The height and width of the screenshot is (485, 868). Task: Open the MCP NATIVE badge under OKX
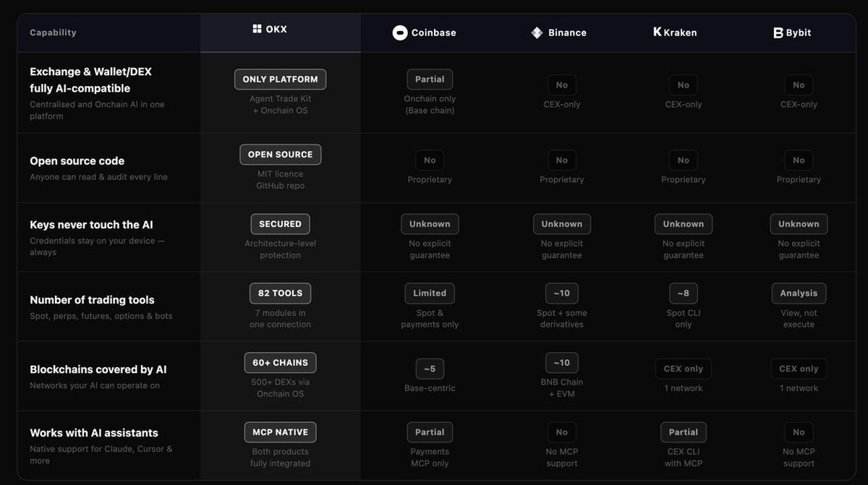pyautogui.click(x=280, y=432)
